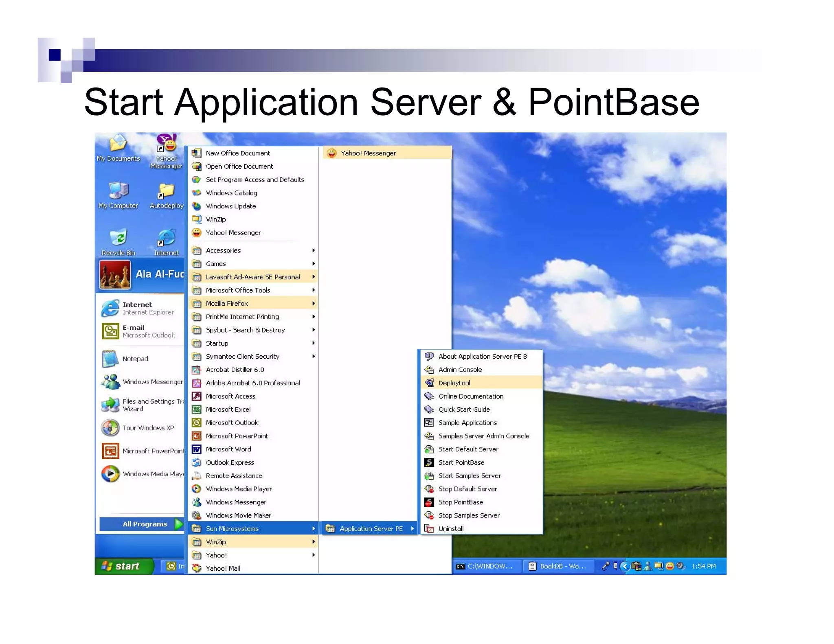Click the Stop PointBase icon
The width and height of the screenshot is (834, 644).
[x=429, y=502]
